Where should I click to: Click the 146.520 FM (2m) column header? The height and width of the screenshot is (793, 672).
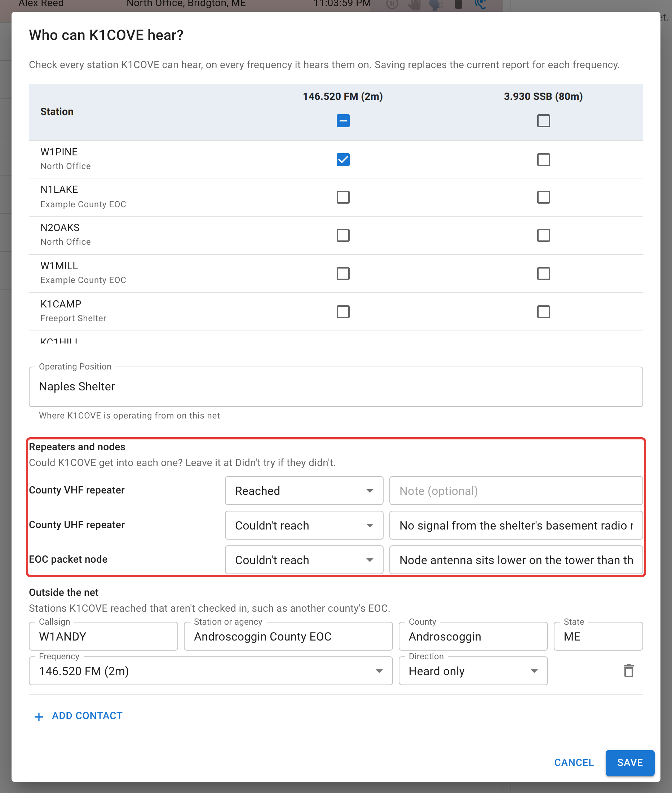coord(343,96)
